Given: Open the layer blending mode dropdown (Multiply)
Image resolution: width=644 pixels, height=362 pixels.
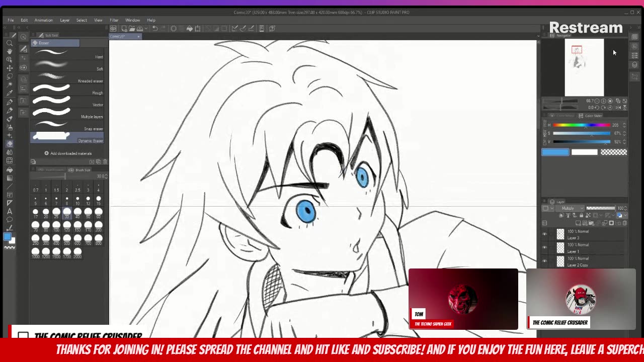Looking at the screenshot, I should 571,208.
